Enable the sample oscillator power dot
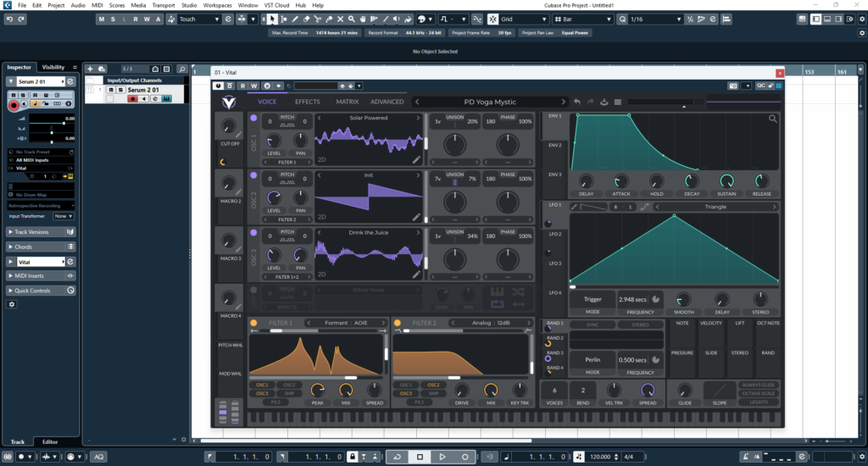The image size is (868, 466). [253, 290]
